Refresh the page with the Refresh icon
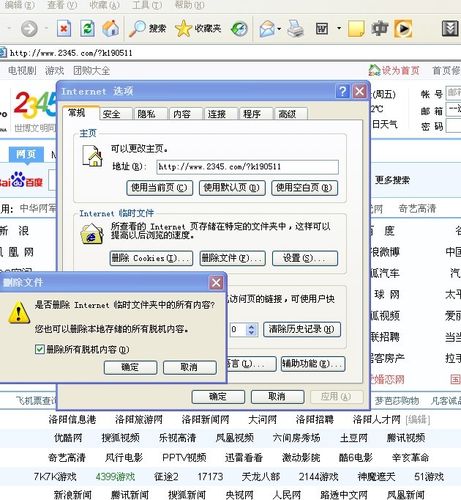Screen dimensions: 461x500 coord(87,29)
